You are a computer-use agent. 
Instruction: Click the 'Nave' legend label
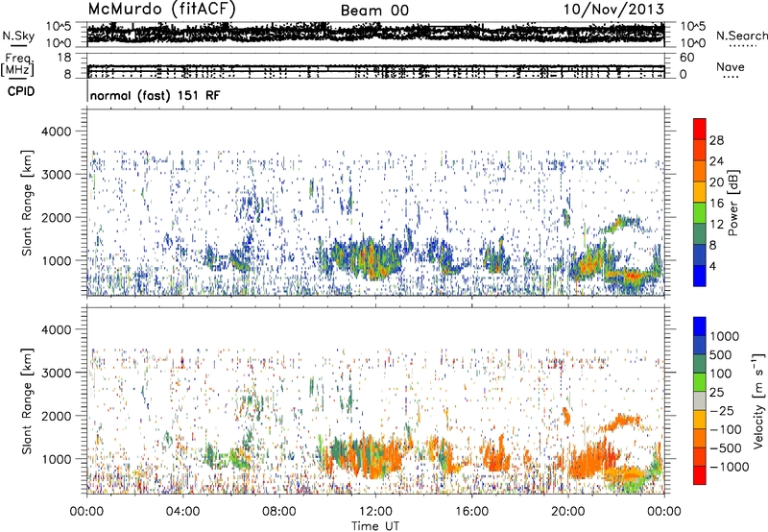click(x=730, y=66)
